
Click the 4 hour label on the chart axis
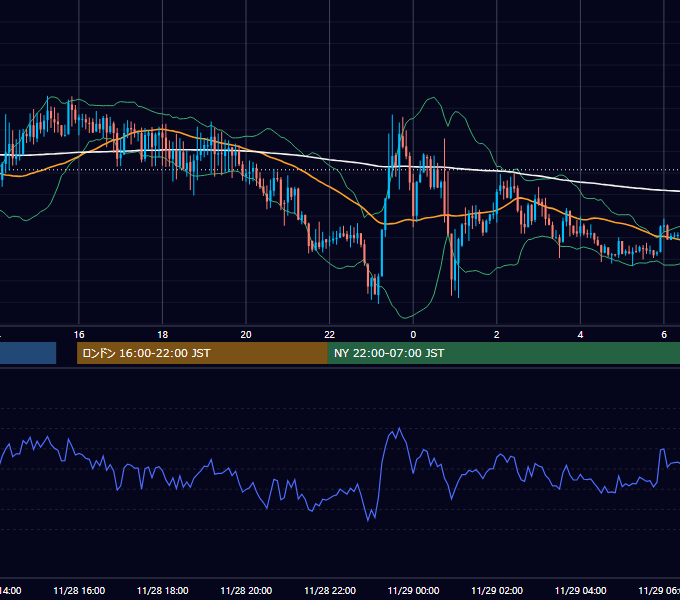pyautogui.click(x=580, y=335)
